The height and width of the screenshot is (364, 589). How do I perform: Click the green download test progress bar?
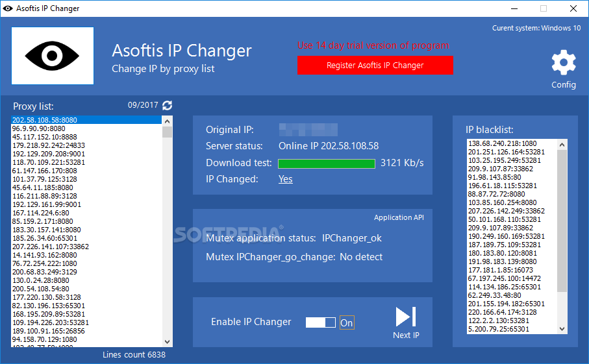pos(327,164)
